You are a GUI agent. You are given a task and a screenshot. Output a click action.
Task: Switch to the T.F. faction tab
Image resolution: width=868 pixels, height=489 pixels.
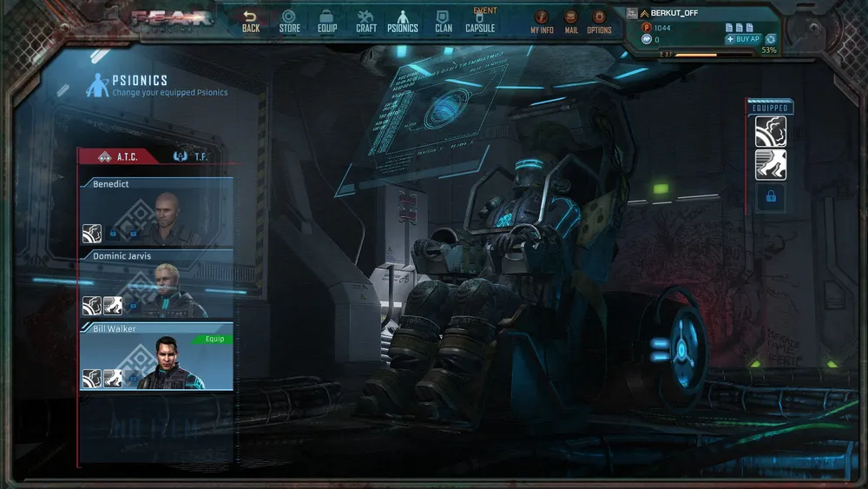(191, 156)
